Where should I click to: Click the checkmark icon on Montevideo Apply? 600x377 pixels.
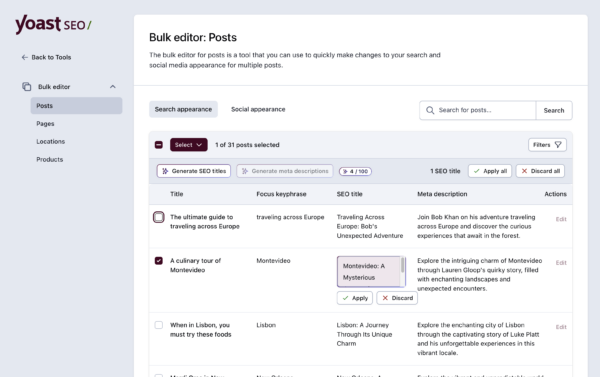click(x=346, y=298)
